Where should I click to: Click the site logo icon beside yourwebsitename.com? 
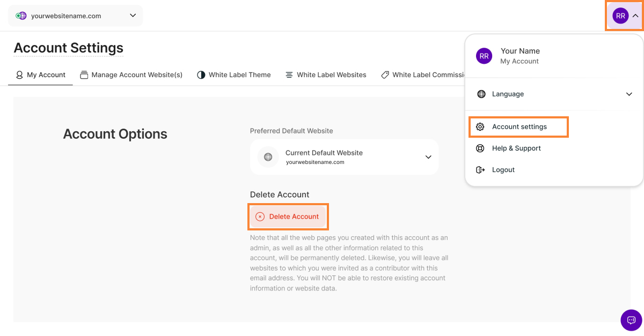tap(21, 16)
